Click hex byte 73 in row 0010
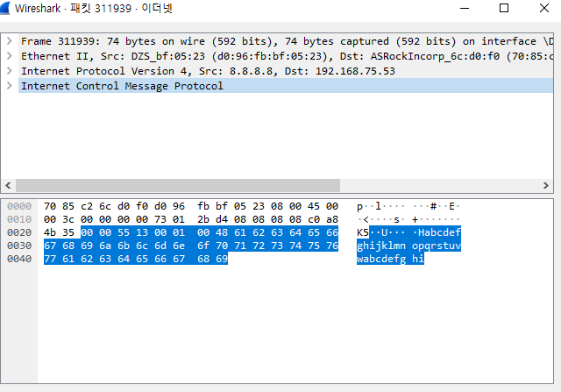The width and height of the screenshot is (561, 392). coord(160,219)
